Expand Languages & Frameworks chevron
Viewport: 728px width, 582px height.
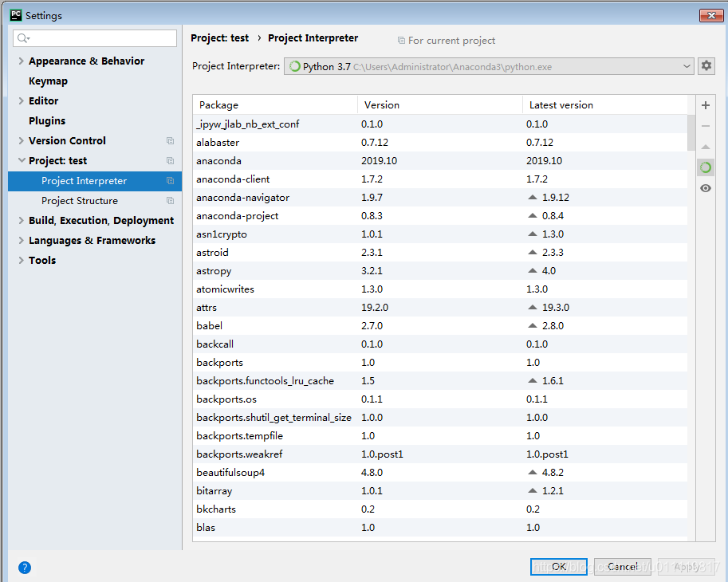(21, 241)
